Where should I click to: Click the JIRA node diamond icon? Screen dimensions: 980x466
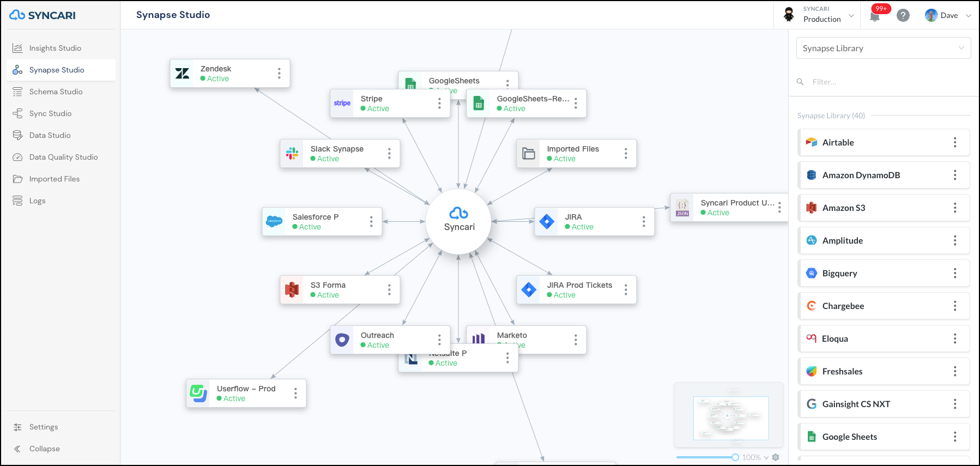coord(547,222)
